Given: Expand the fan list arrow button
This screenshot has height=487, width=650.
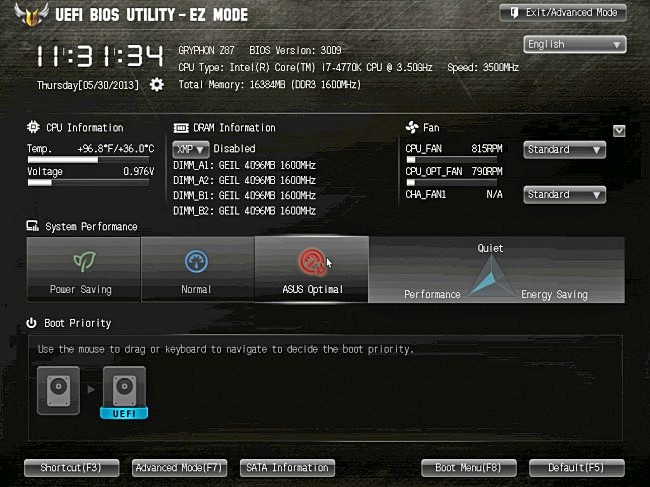Looking at the screenshot, I should point(619,130).
